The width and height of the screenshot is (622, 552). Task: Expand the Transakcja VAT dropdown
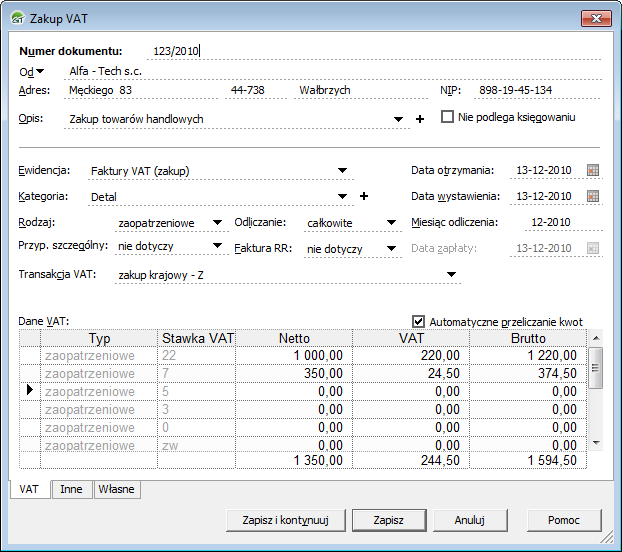point(451,274)
